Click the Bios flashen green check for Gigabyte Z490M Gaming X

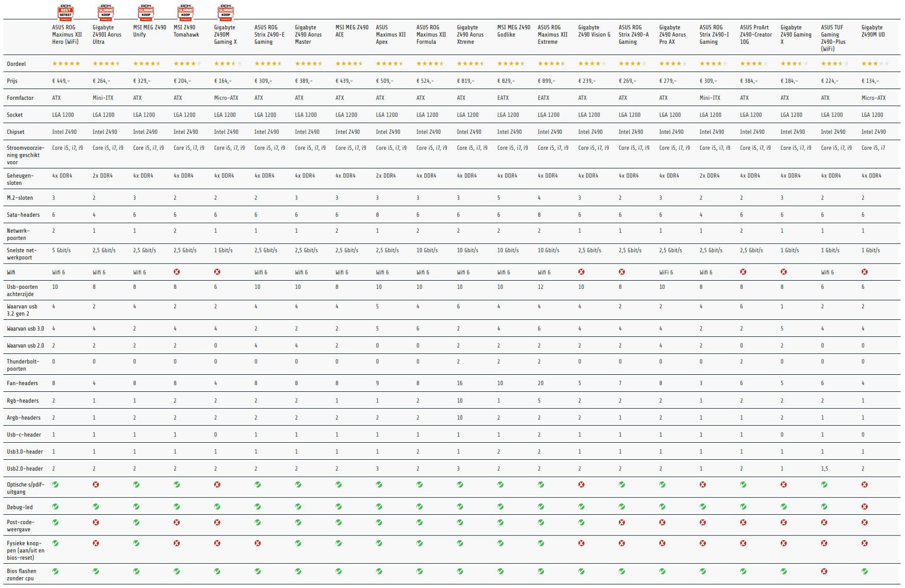coord(217,571)
